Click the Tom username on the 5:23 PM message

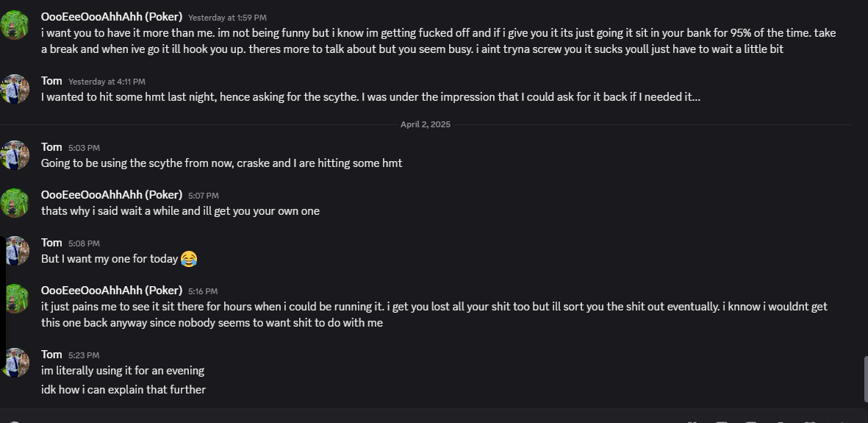click(x=51, y=354)
